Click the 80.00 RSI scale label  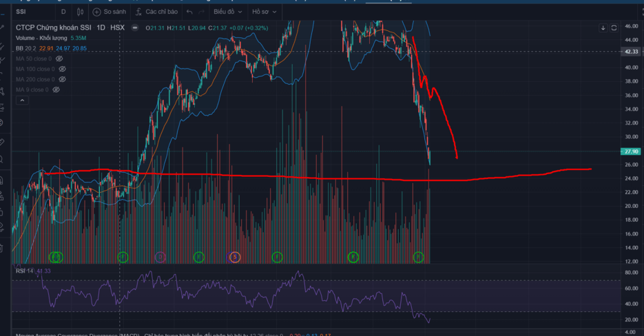pyautogui.click(x=632, y=273)
